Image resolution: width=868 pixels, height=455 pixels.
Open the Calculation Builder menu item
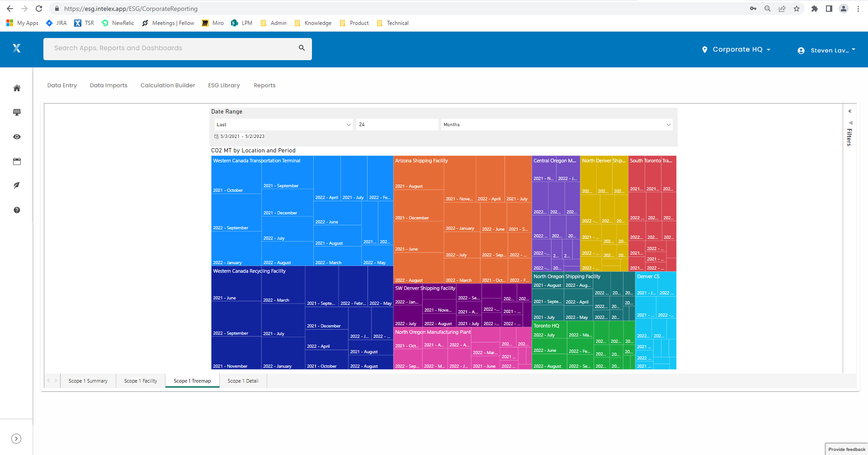[168, 85]
